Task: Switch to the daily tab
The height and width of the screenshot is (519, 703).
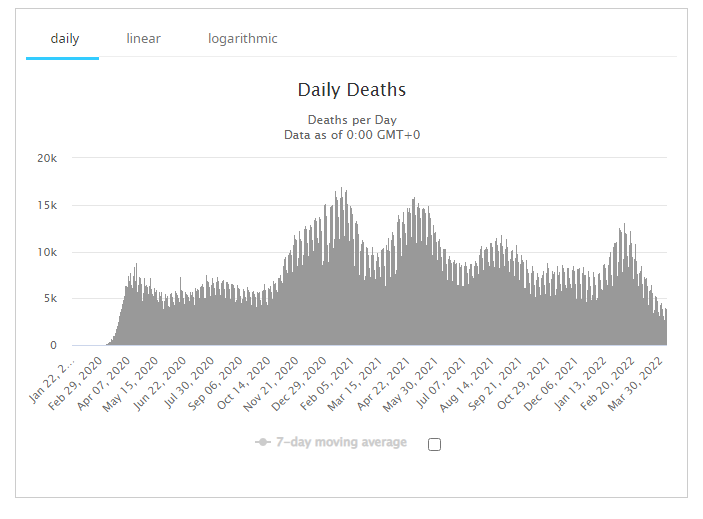Action: (65, 39)
